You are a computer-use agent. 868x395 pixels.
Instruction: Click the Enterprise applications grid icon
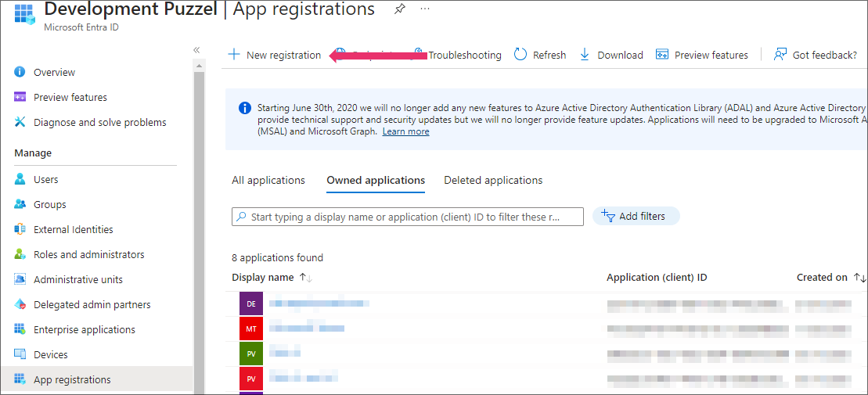tap(20, 329)
